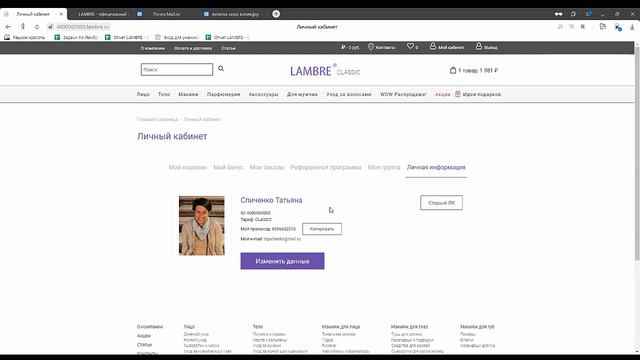Open the 'Задачи по Ламбр' sheets bookmark
This screenshot has width=640, height=360.
click(76, 37)
